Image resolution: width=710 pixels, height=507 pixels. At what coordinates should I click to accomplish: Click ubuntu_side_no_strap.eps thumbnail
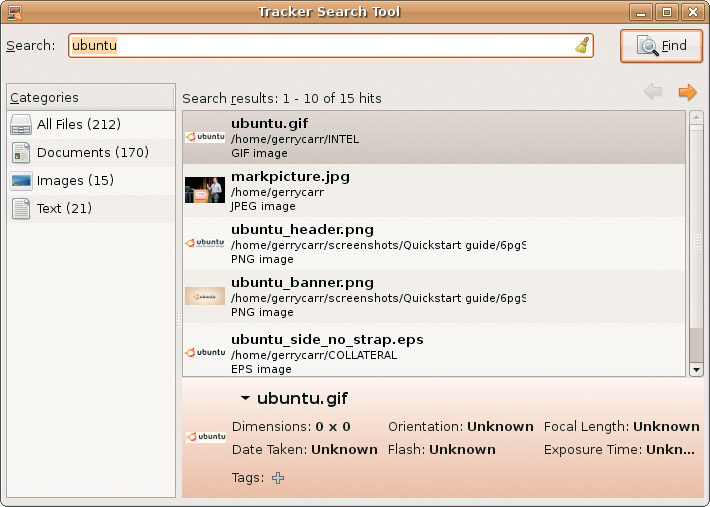coord(205,352)
